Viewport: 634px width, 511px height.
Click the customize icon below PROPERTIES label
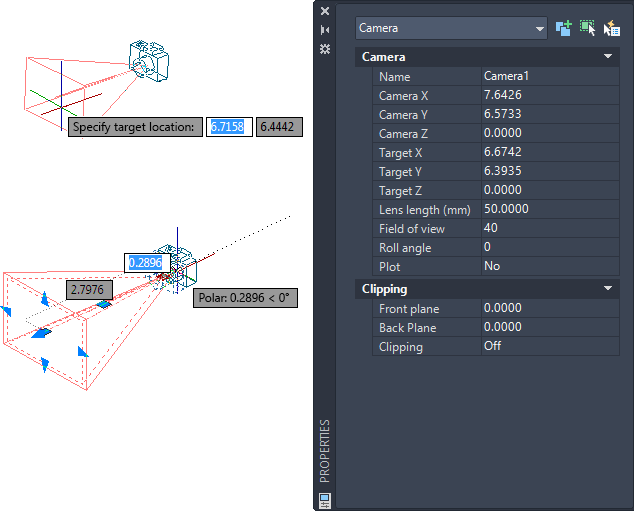click(325, 500)
